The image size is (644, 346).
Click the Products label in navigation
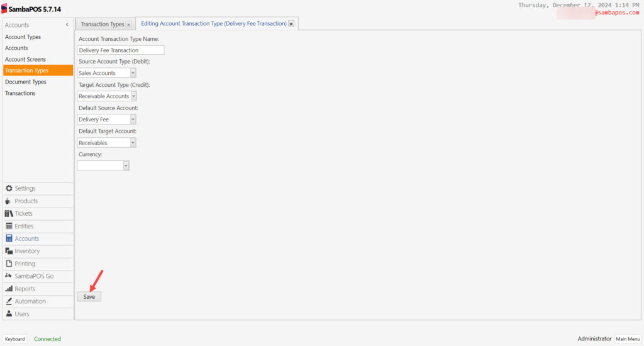(26, 201)
